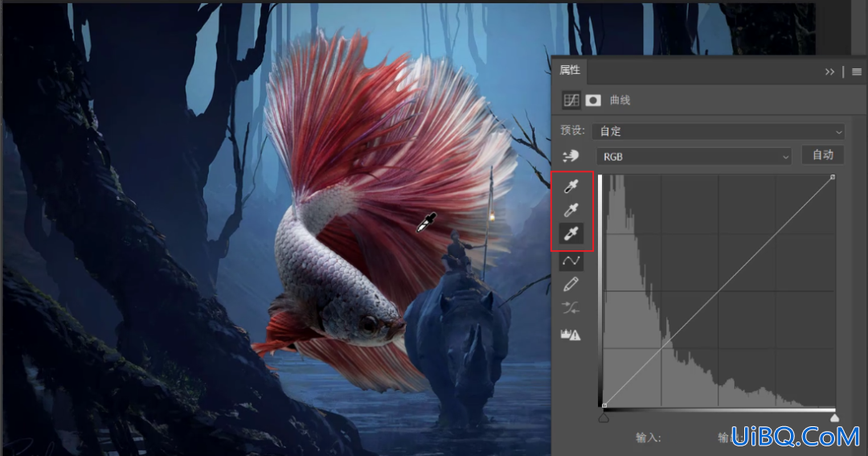Click the white point input slider
This screenshot has height=456, width=868.
tap(834, 417)
